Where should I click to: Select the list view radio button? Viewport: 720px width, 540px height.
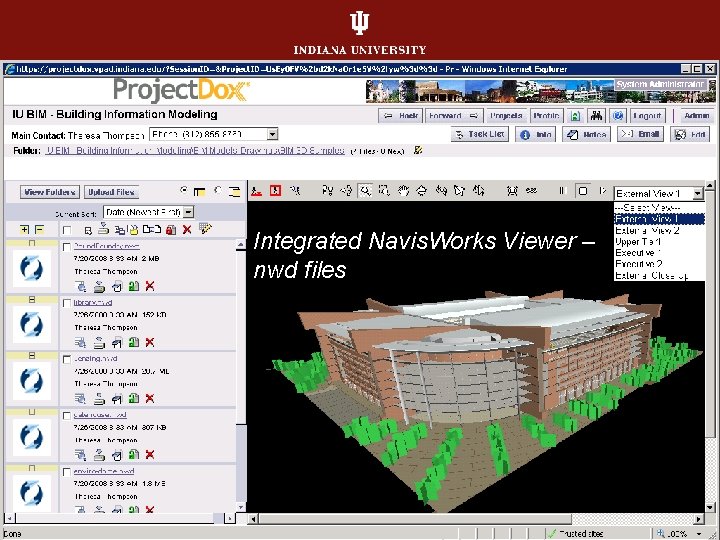click(x=218, y=191)
